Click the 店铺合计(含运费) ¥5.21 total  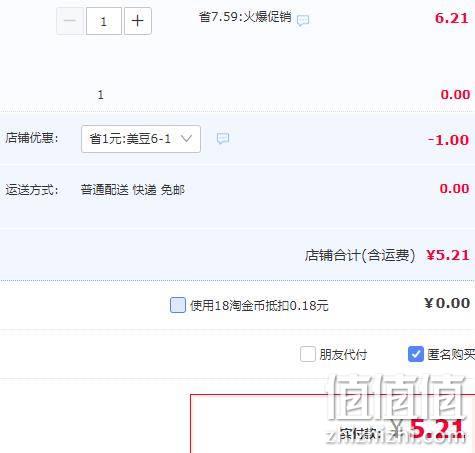[387, 255]
